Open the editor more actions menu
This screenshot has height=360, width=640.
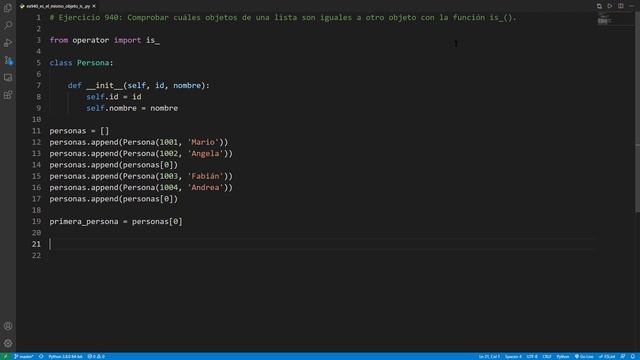click(631, 6)
